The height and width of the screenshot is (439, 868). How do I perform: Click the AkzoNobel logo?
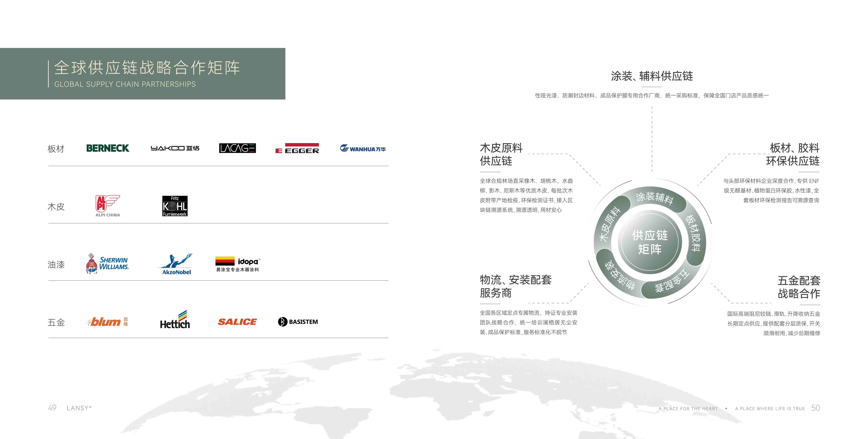pyautogui.click(x=175, y=264)
